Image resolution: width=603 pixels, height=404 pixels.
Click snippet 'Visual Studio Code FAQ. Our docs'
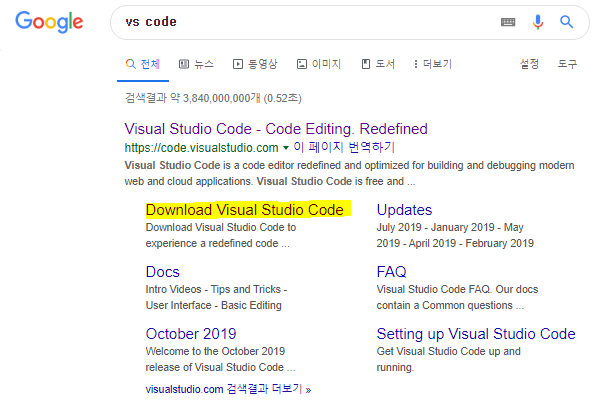[457, 289]
